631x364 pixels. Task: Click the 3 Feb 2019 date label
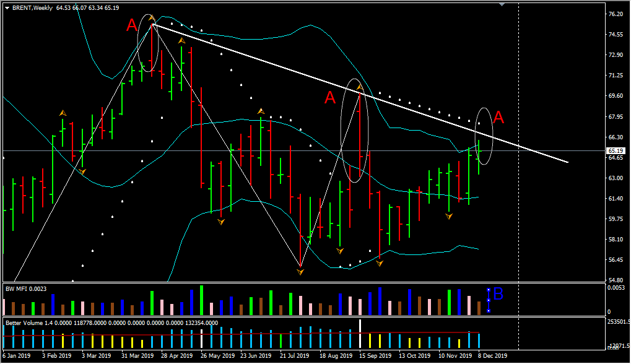(x=57, y=356)
